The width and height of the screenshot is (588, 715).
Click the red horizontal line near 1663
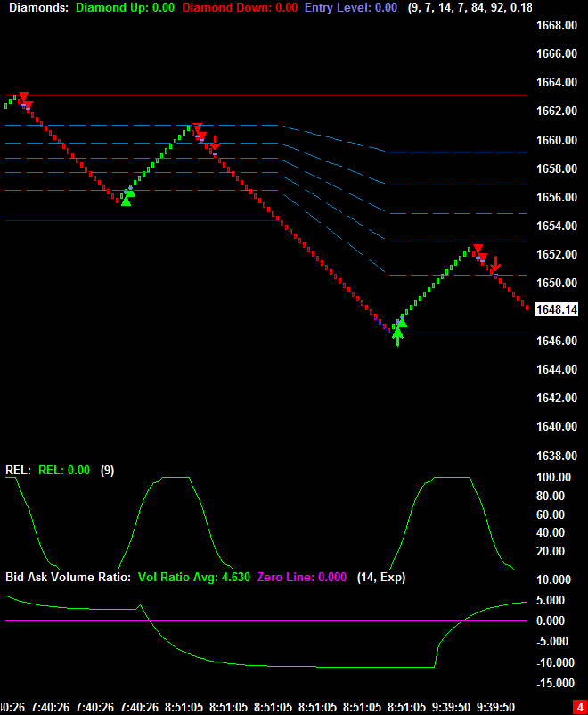coord(267,95)
